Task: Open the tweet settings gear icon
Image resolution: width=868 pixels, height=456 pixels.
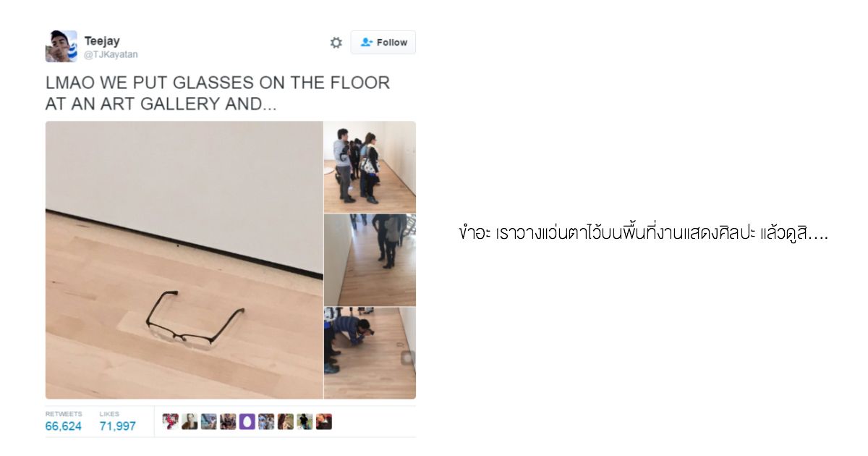Action: 336,43
